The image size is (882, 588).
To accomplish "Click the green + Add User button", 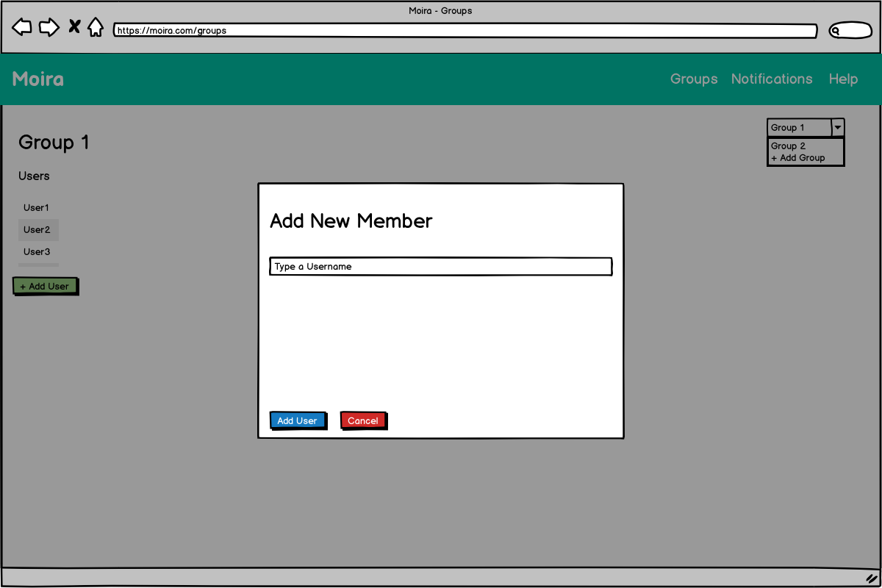I will [45, 286].
